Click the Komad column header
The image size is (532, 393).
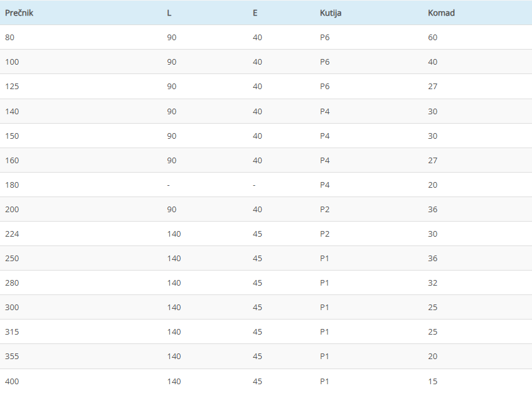tap(441, 13)
